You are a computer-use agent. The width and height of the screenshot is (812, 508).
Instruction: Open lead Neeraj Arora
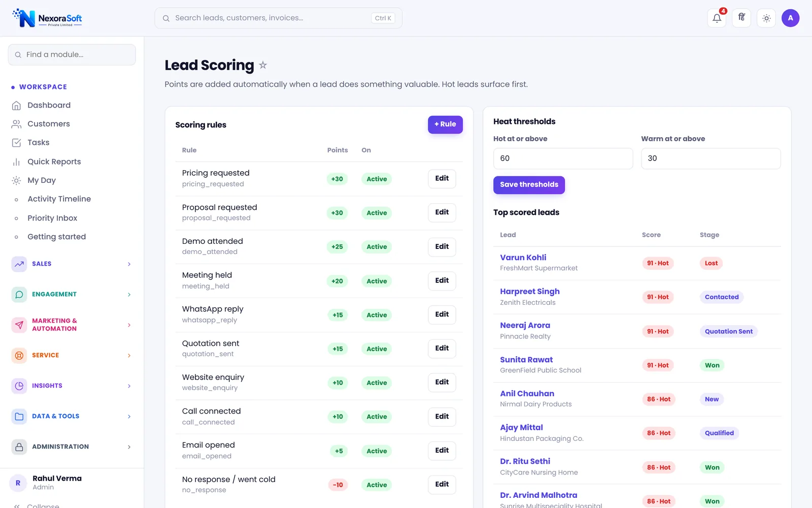pyautogui.click(x=525, y=326)
